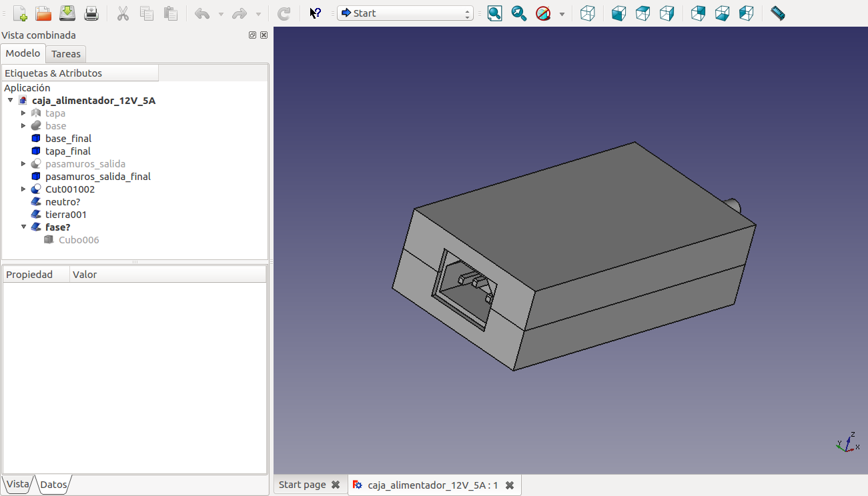The height and width of the screenshot is (496, 868).
Task: Close the caja_alimentador_12V_5A document tab
Action: tap(510, 485)
